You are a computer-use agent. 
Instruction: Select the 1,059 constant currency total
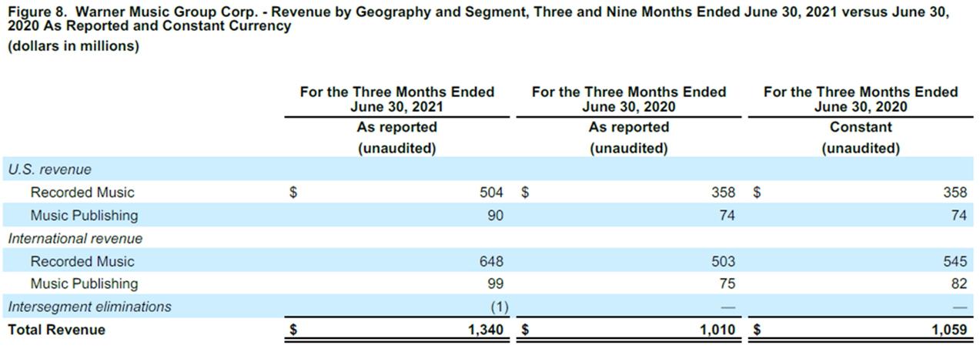948,330
